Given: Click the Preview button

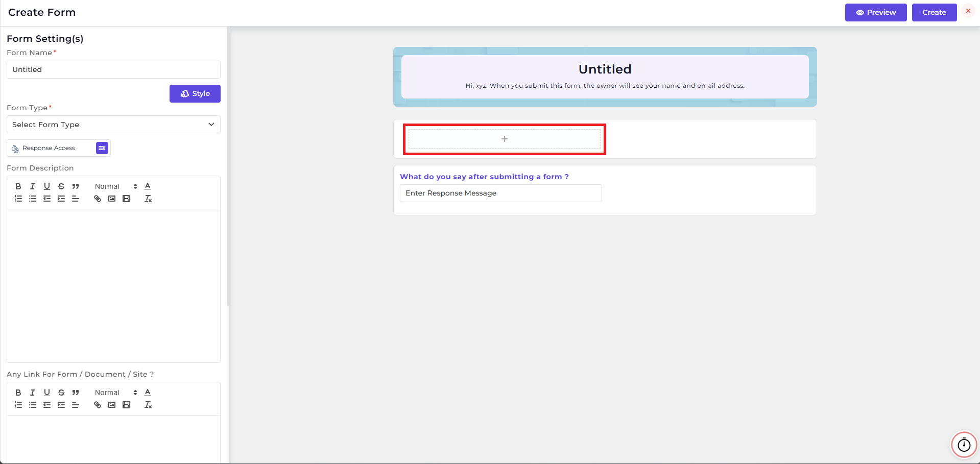Looking at the screenshot, I should 876,12.
